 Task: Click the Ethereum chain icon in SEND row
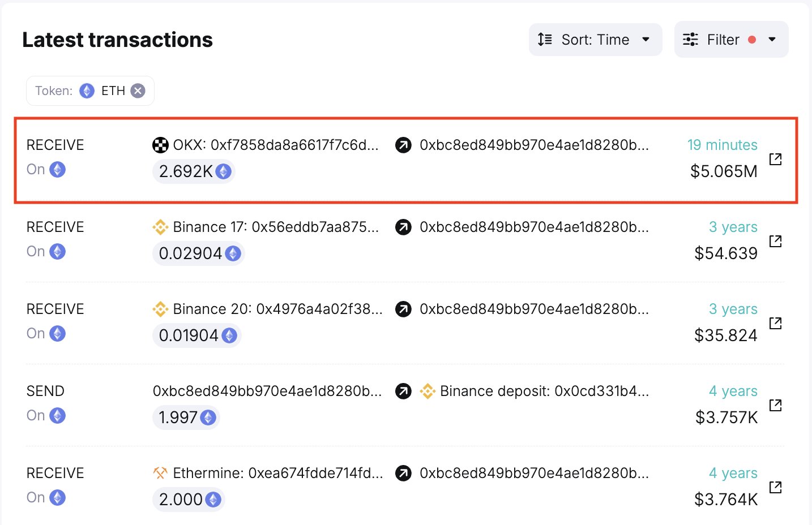tap(58, 416)
